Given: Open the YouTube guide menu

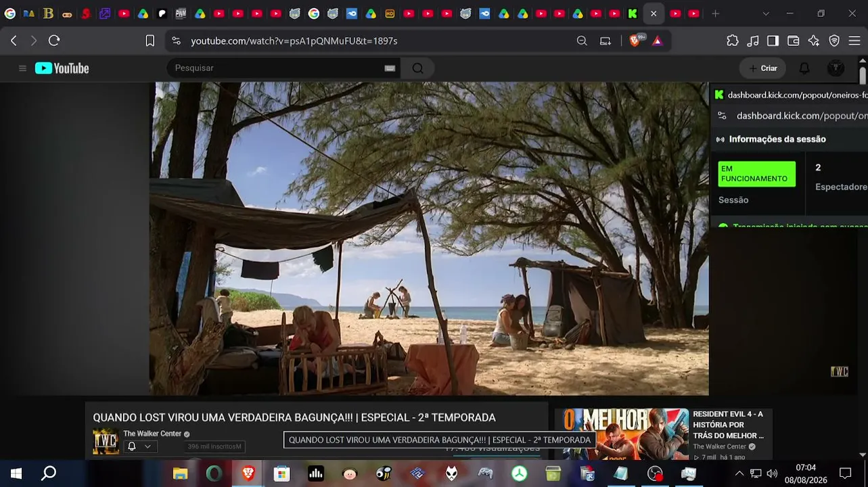Looking at the screenshot, I should [22, 68].
